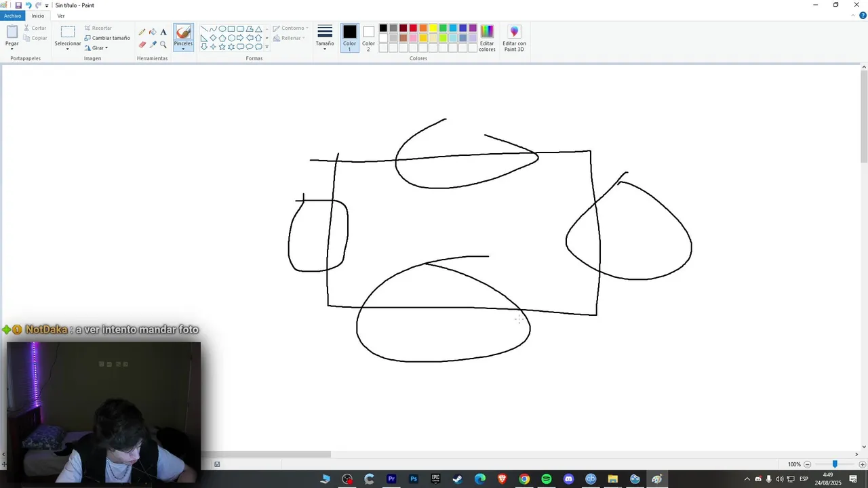Click the Cortar button
Screen dimensions: 868x488
(x=35, y=28)
